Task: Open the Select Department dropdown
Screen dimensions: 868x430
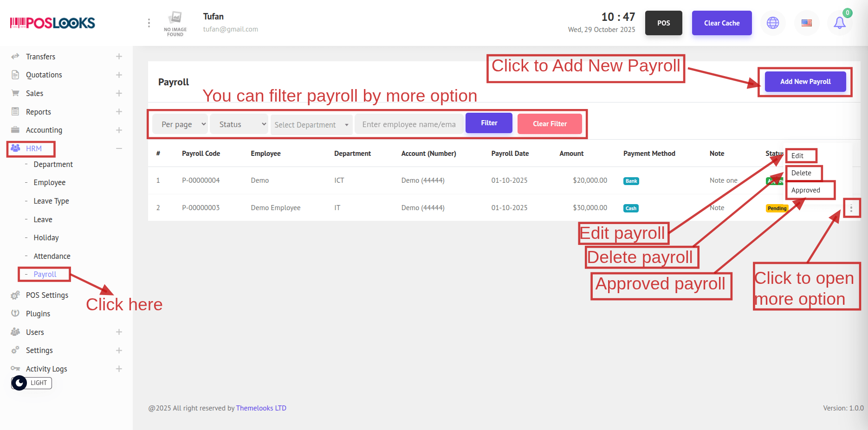Action: point(311,125)
